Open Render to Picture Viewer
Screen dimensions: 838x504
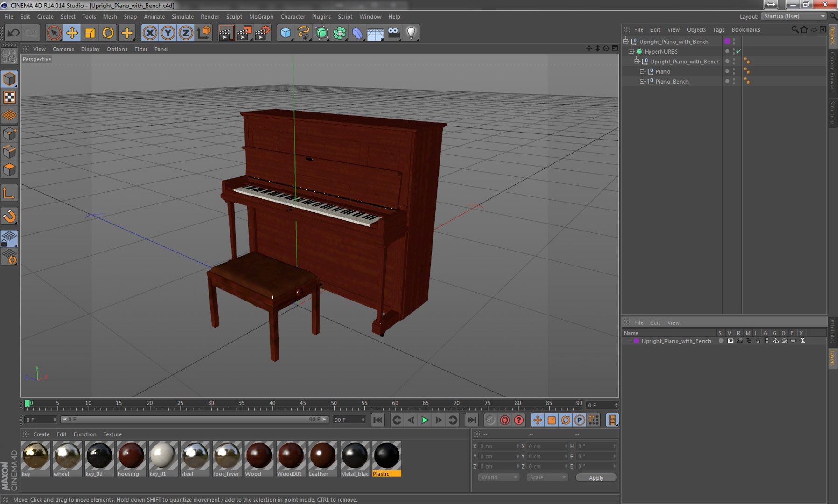pos(244,33)
